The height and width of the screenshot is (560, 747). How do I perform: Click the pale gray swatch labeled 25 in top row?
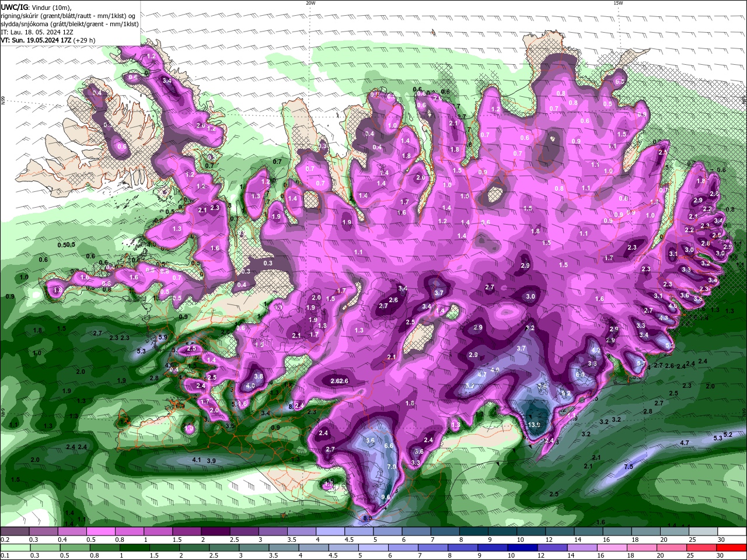pyautogui.click(x=703, y=531)
